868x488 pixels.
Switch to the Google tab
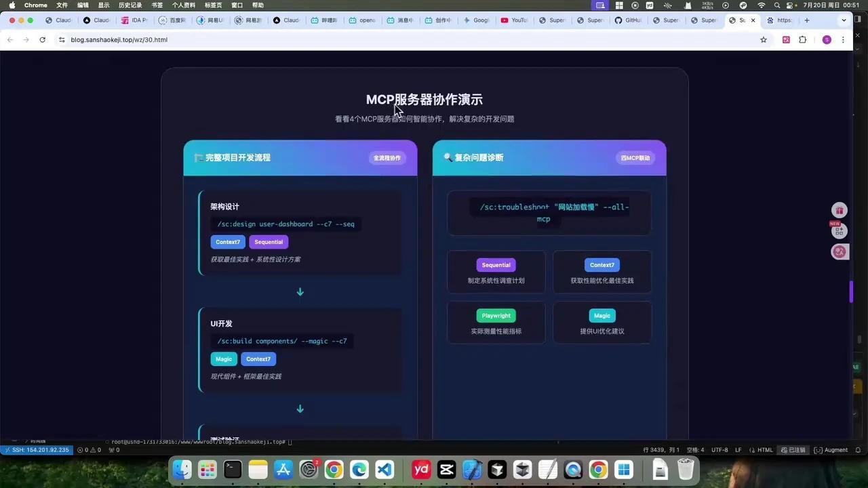tap(476, 20)
